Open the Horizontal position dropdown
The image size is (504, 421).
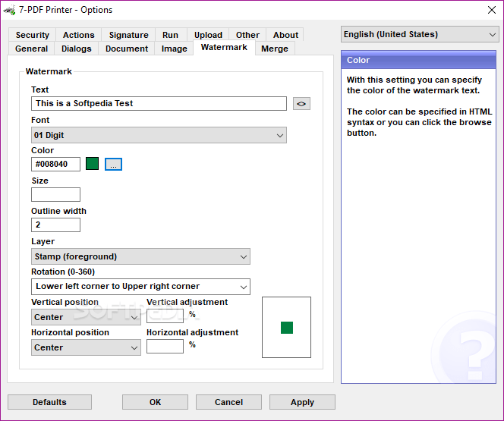point(86,347)
